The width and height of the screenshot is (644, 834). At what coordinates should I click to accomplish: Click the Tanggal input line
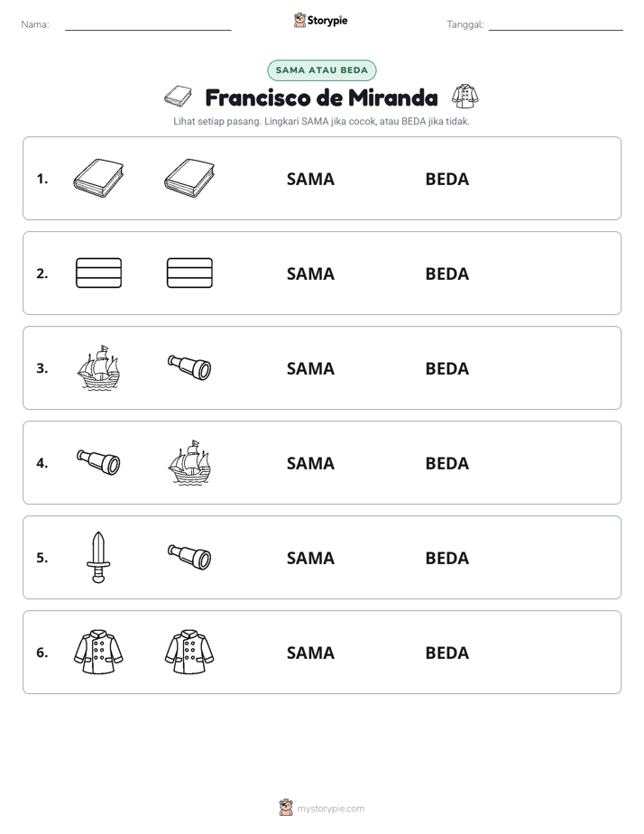coord(556,25)
